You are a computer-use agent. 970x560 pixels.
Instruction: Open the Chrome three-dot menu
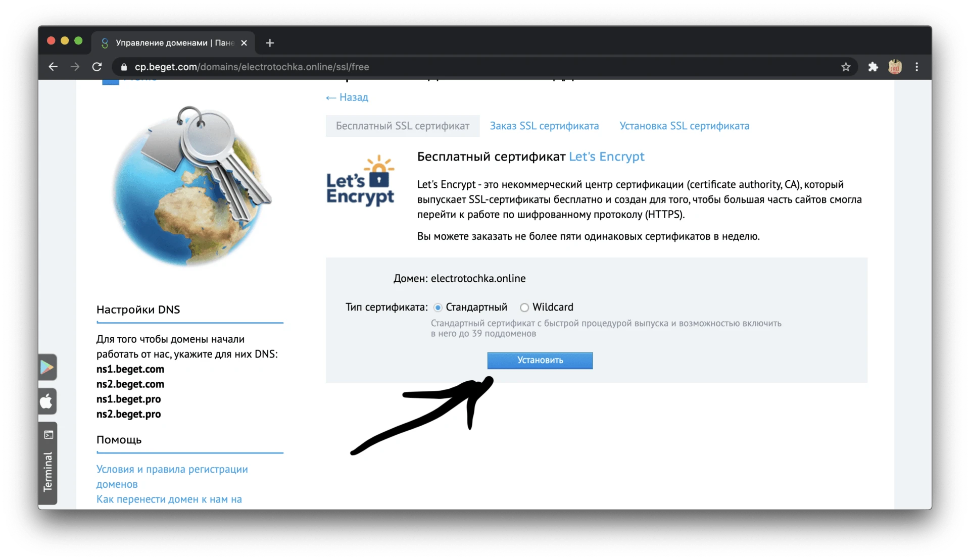[x=917, y=67]
